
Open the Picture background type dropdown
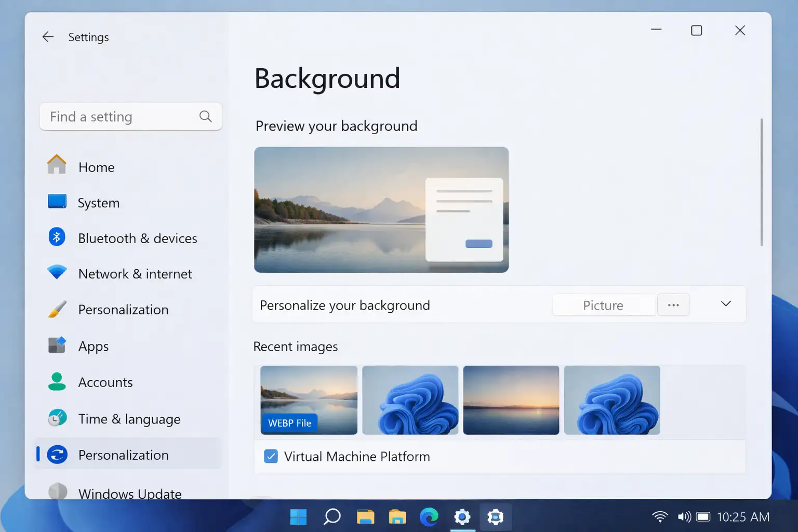603,305
